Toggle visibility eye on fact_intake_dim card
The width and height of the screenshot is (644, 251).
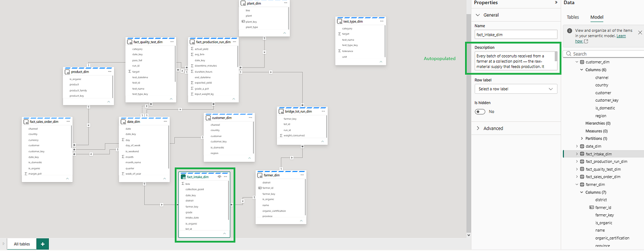[219, 177]
